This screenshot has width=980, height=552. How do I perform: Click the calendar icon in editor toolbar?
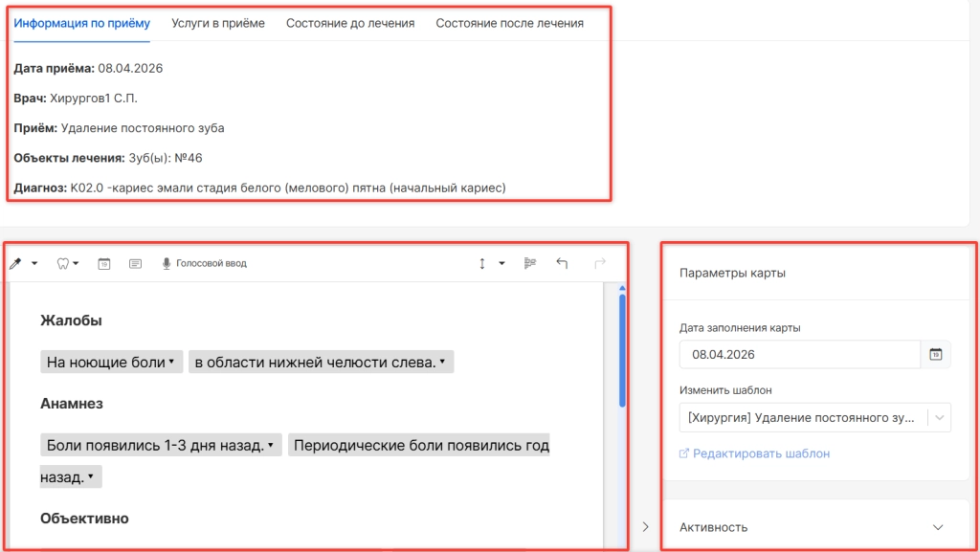click(104, 263)
